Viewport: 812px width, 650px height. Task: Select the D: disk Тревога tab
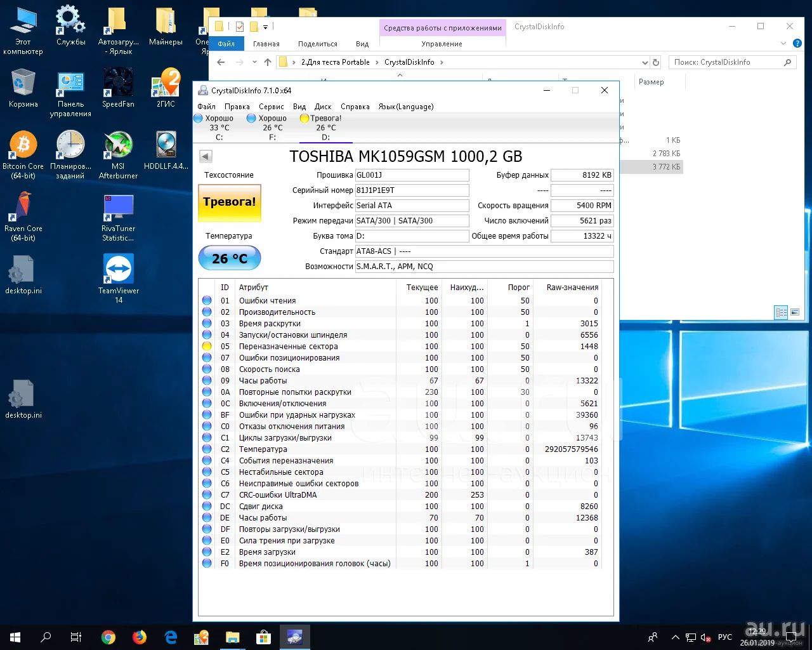325,128
